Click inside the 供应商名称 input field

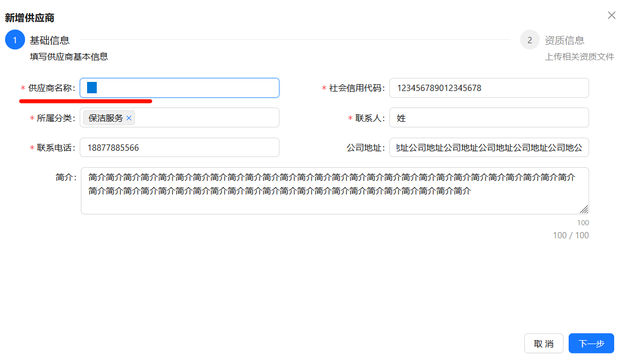(x=180, y=88)
